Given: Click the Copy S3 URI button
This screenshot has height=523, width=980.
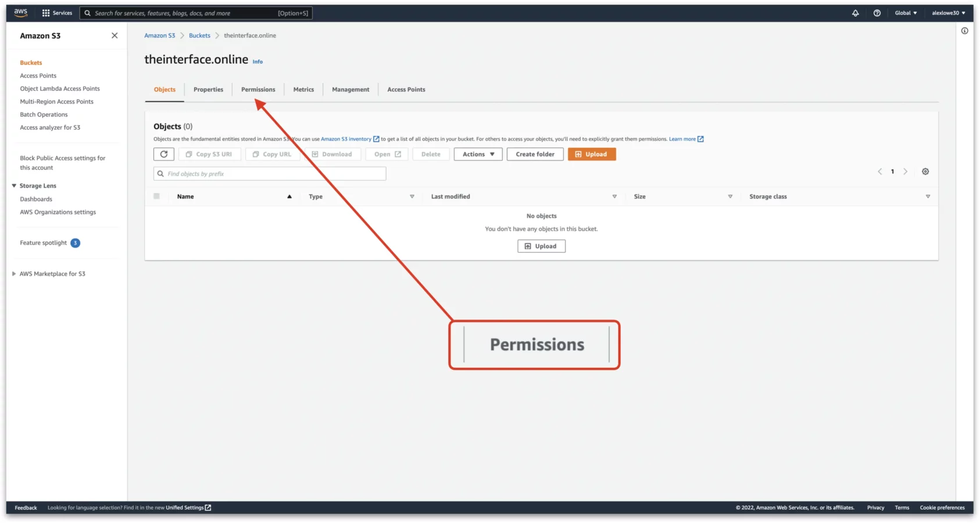Looking at the screenshot, I should pos(209,154).
